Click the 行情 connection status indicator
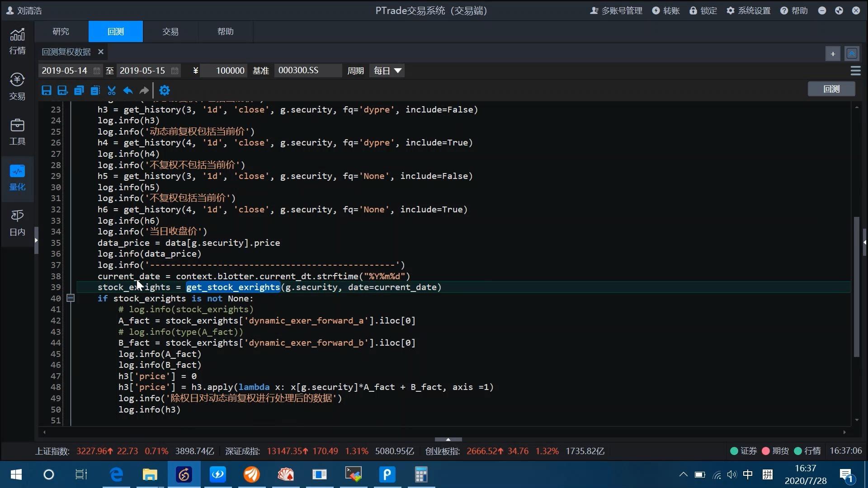 [807, 451]
